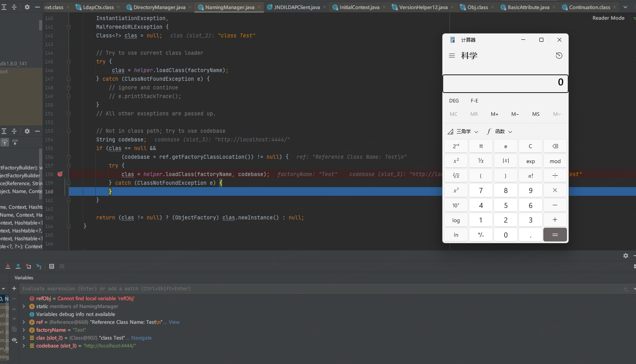Click the Evaluate expression input field

(321, 289)
